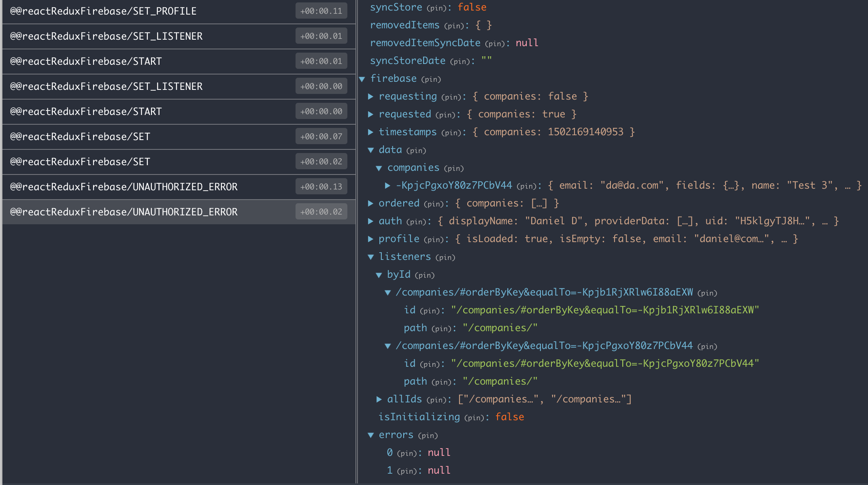Pin the timestamps key
868x485 pixels.
[451, 133]
